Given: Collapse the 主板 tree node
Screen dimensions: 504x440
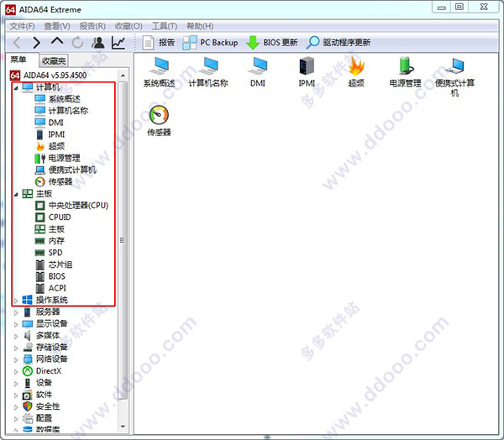Looking at the screenshot, I should (x=16, y=194).
